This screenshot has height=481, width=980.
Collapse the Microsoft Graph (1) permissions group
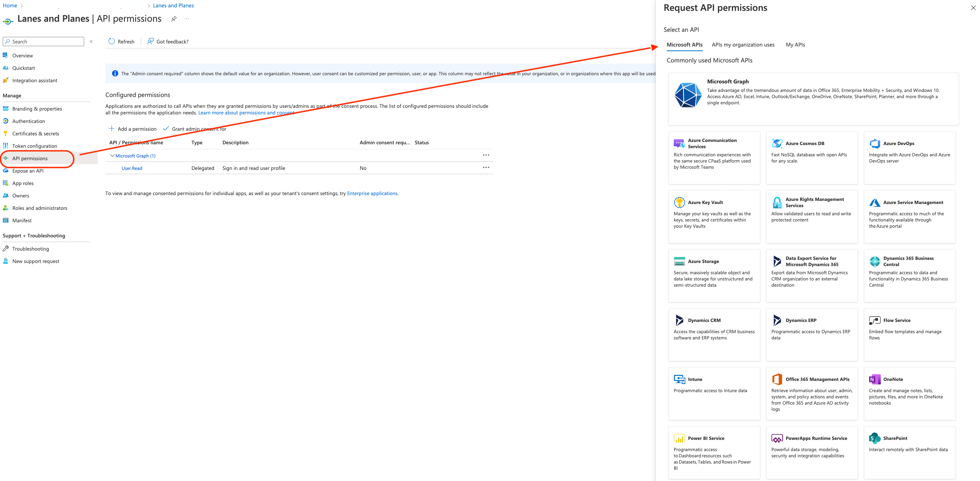click(112, 156)
